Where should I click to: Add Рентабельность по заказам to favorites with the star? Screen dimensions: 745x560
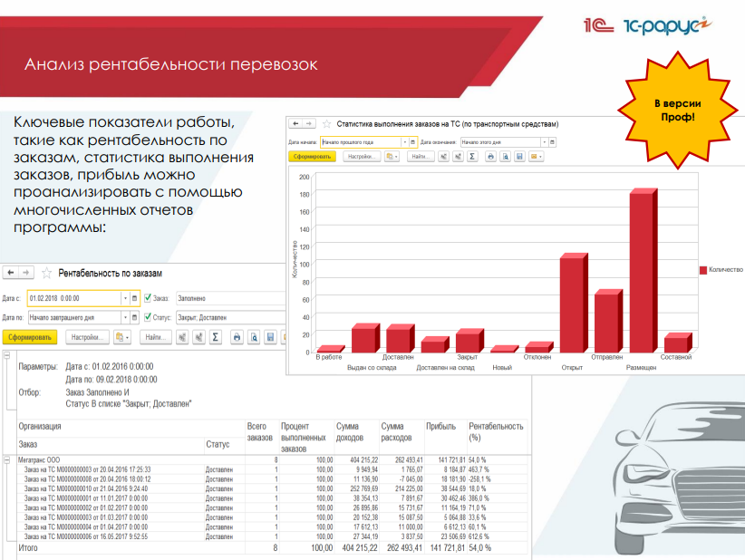(x=47, y=272)
